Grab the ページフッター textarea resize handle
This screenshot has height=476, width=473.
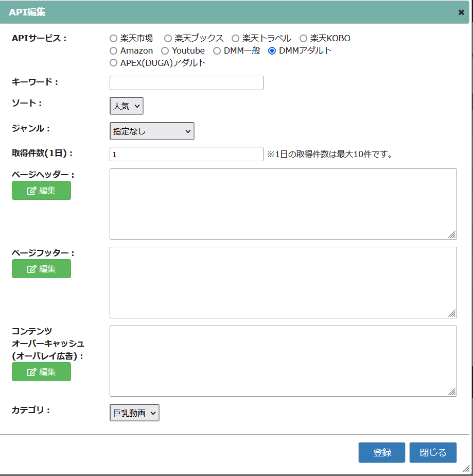point(452,313)
